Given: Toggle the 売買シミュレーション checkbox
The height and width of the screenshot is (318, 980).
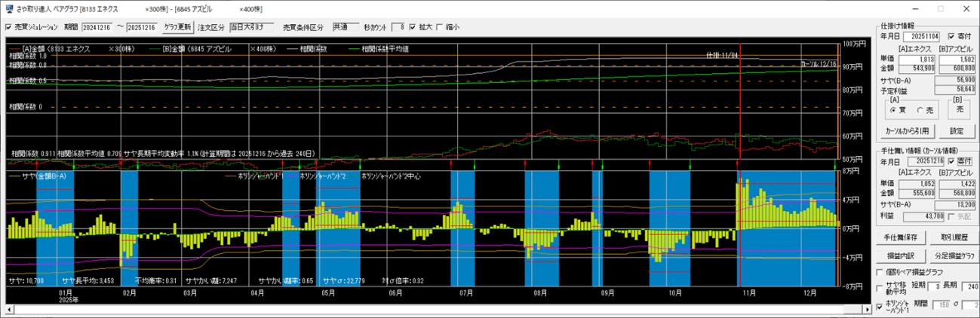Looking at the screenshot, I should [9, 27].
